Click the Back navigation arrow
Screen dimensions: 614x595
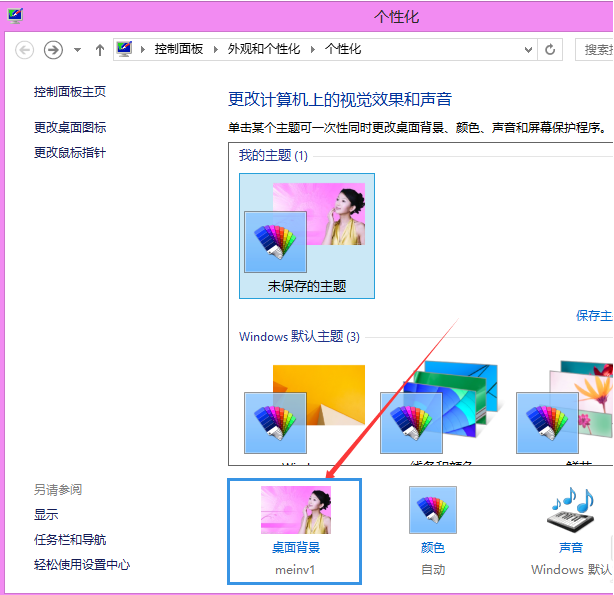pyautogui.click(x=25, y=50)
